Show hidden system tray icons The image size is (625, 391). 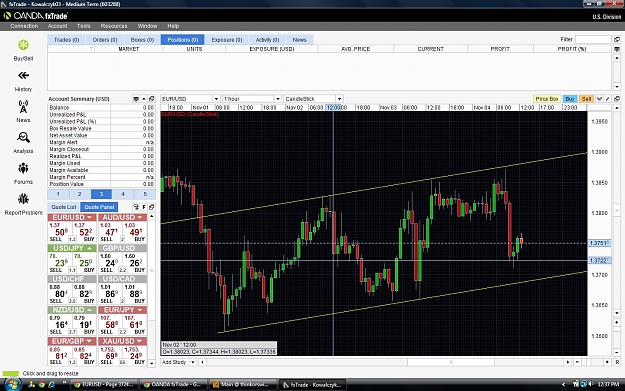click(x=564, y=385)
